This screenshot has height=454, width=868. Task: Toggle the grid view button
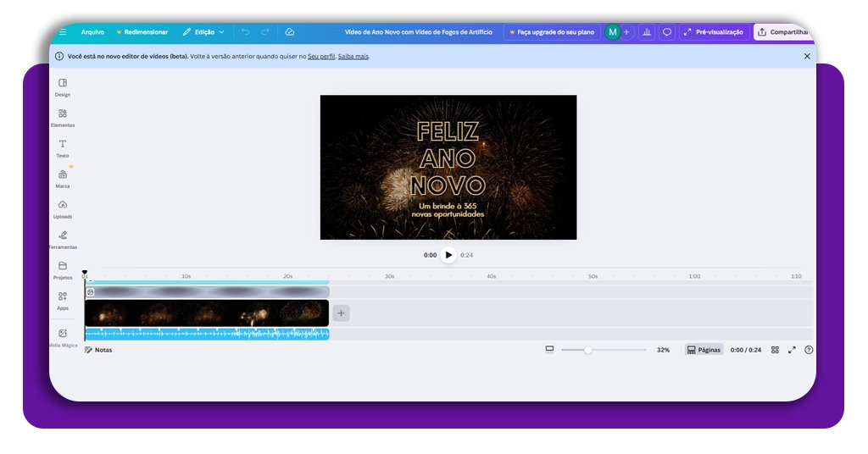[775, 350]
